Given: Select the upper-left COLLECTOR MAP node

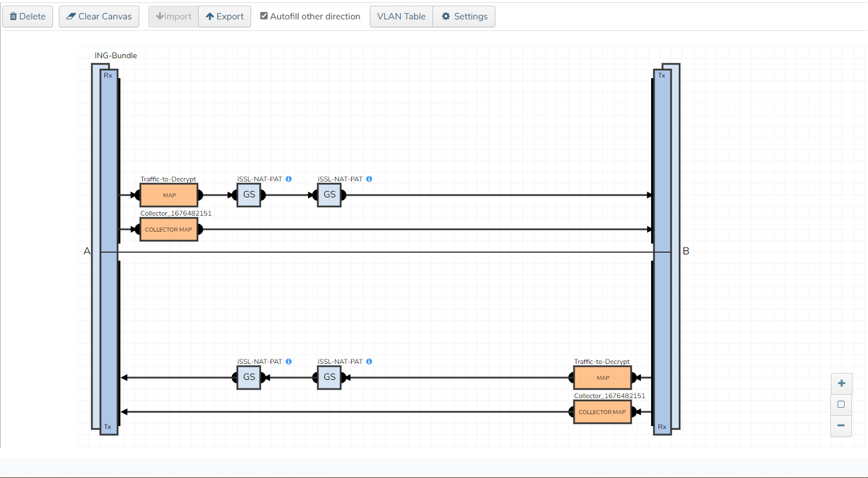Looking at the screenshot, I should click(169, 229).
